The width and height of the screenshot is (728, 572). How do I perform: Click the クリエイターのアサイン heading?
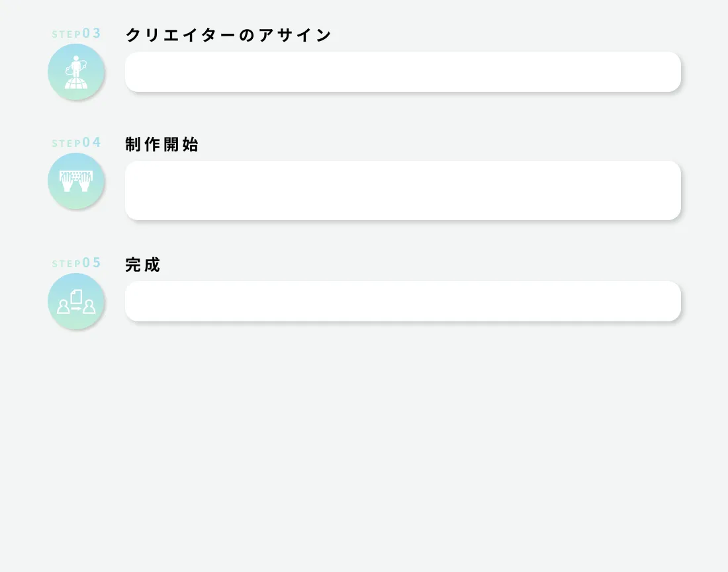point(228,36)
